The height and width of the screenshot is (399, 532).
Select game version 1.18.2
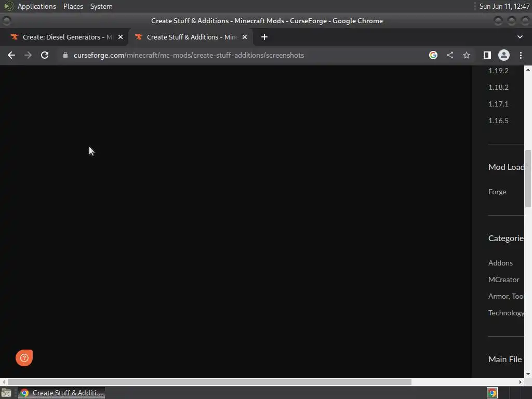pyautogui.click(x=498, y=87)
